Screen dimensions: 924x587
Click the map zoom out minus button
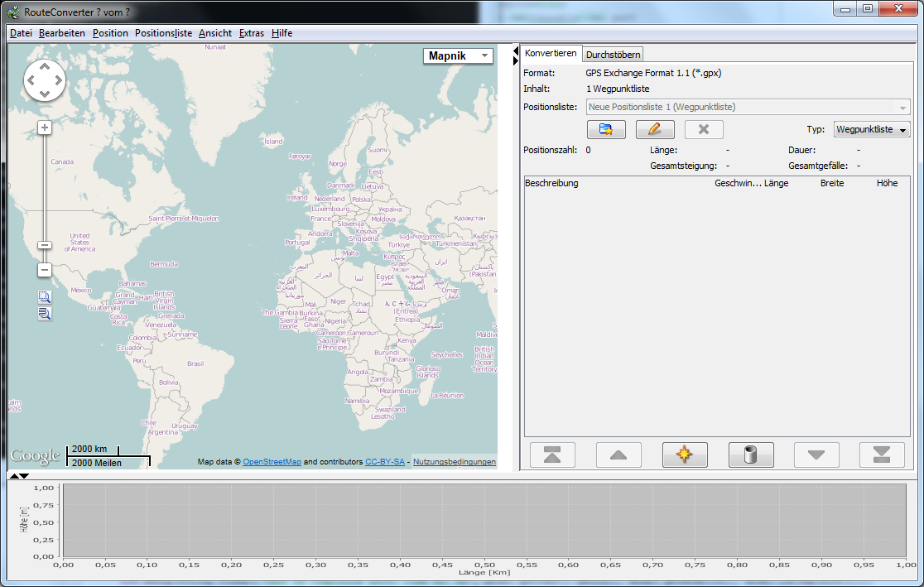pos(45,270)
